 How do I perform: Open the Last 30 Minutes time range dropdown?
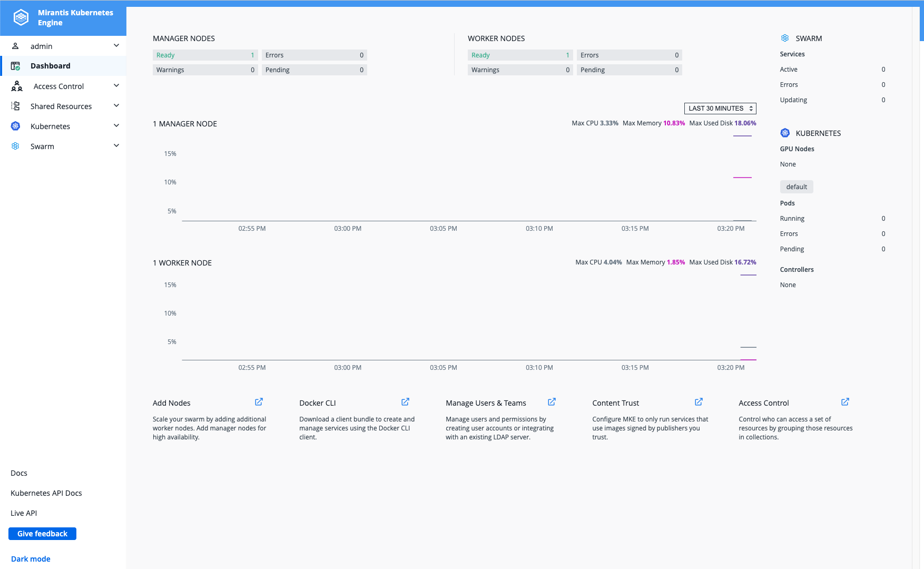click(720, 109)
